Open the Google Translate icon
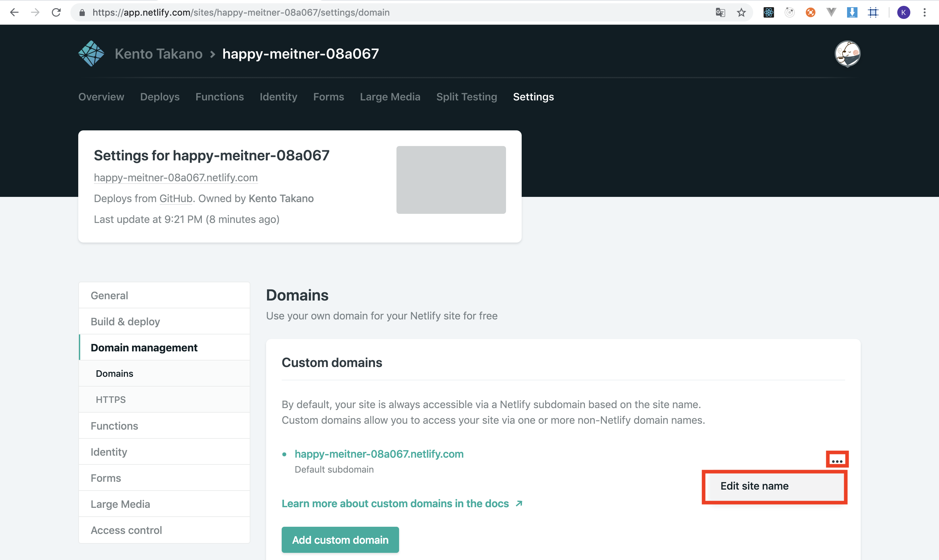The width and height of the screenshot is (939, 560). tap(720, 12)
